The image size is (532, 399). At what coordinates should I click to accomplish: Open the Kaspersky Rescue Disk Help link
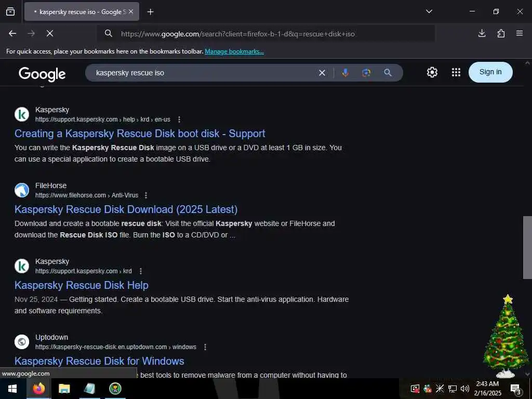point(82,285)
